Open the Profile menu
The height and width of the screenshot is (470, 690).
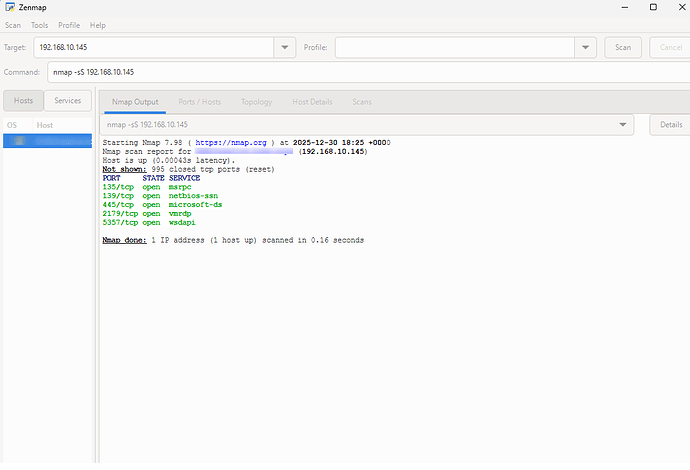tap(69, 25)
